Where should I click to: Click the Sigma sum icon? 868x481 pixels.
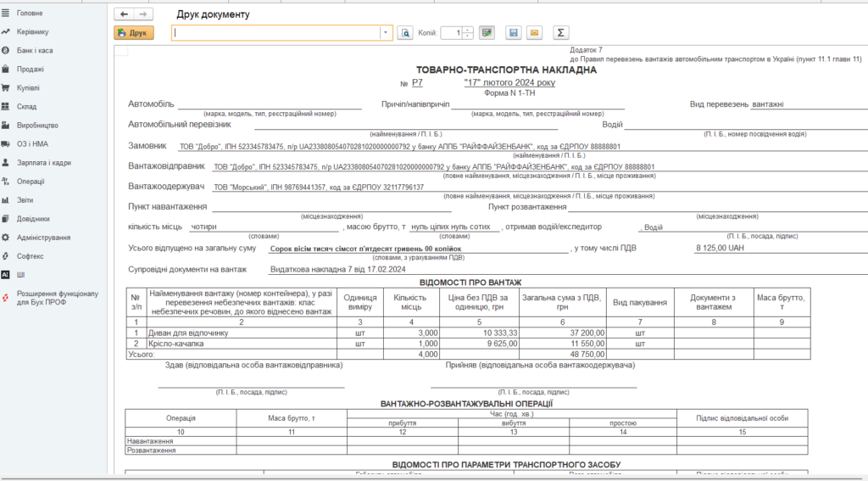click(x=561, y=33)
